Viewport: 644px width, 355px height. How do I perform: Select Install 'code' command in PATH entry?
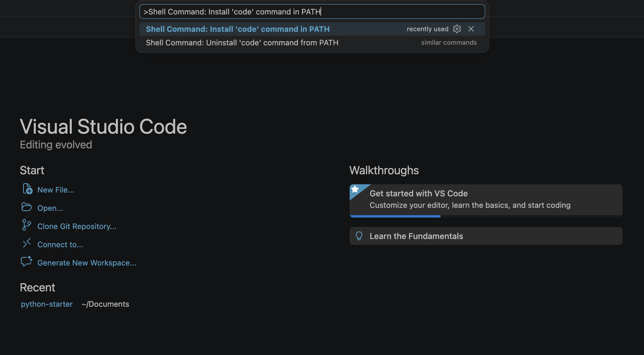pyautogui.click(x=312, y=29)
